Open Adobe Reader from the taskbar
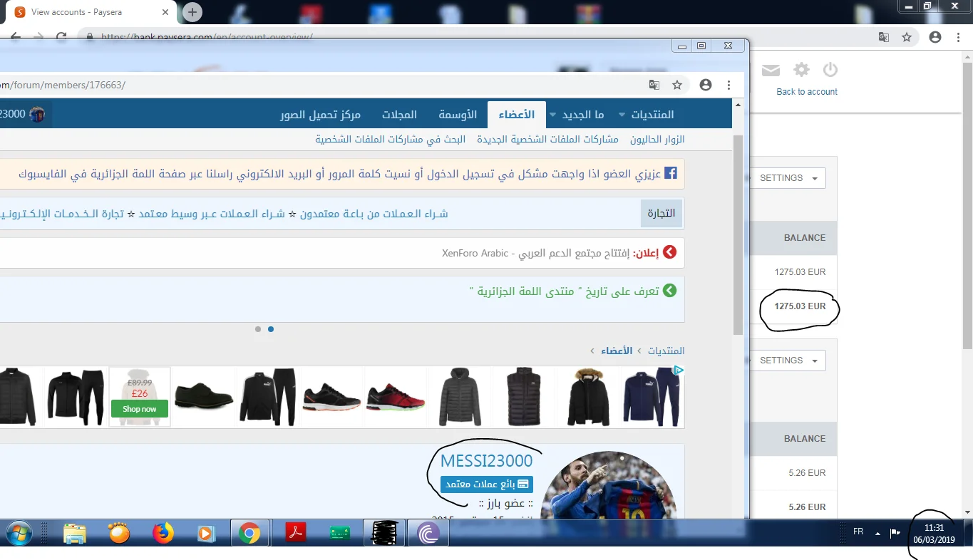This screenshot has height=560, width=973. coord(296,533)
